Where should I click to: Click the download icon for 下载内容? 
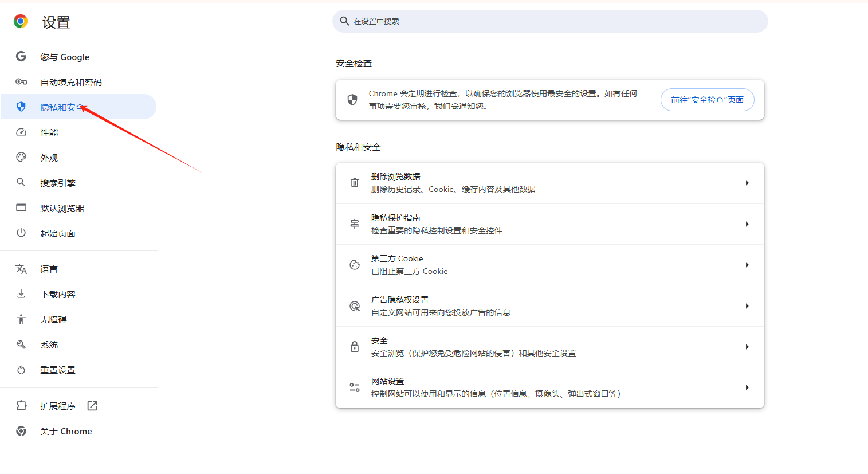click(x=21, y=293)
